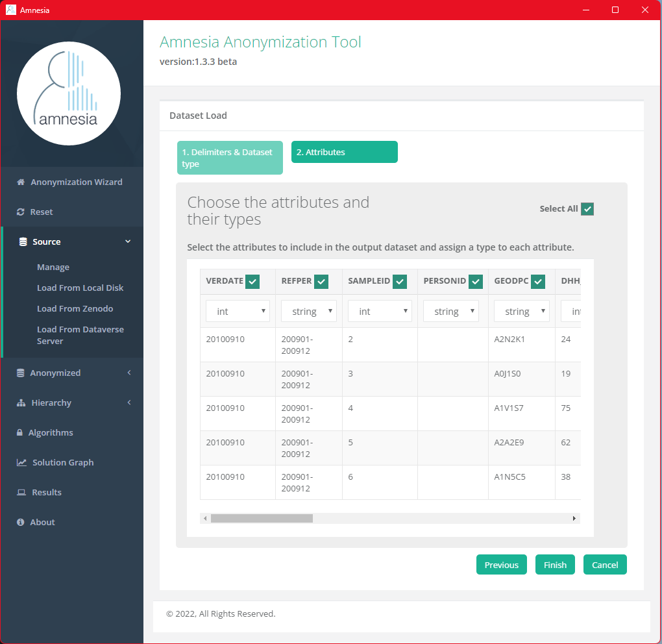Click the scrollbar left arrow of the table
Image resolution: width=662 pixels, height=644 pixels.
pos(206,519)
